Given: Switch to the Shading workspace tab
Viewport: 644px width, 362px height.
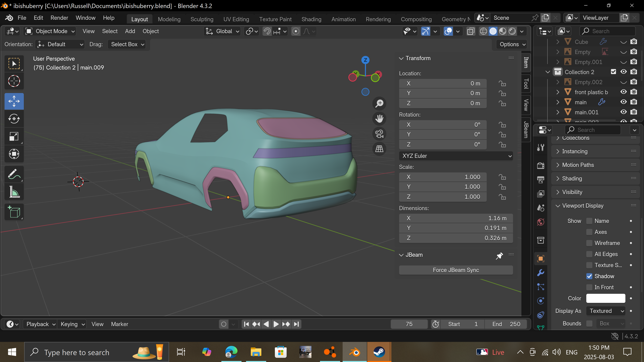Looking at the screenshot, I should (x=311, y=19).
